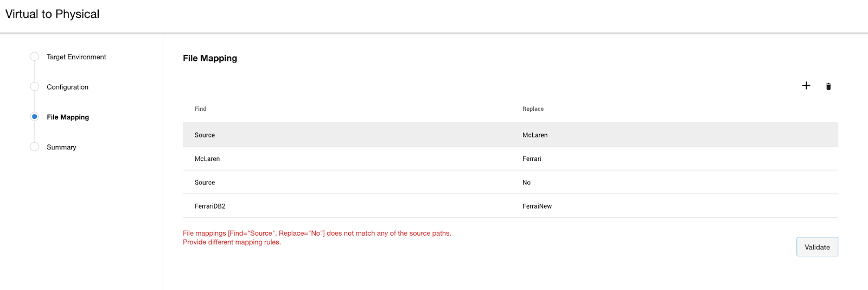
Task: Open the Target Environment step
Action: (x=76, y=57)
